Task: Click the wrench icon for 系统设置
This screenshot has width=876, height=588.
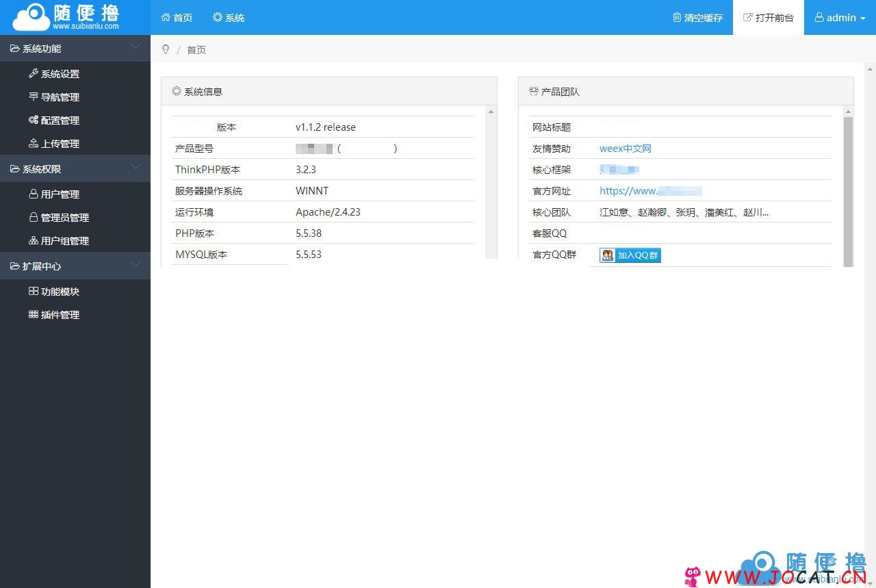Action: [x=34, y=73]
